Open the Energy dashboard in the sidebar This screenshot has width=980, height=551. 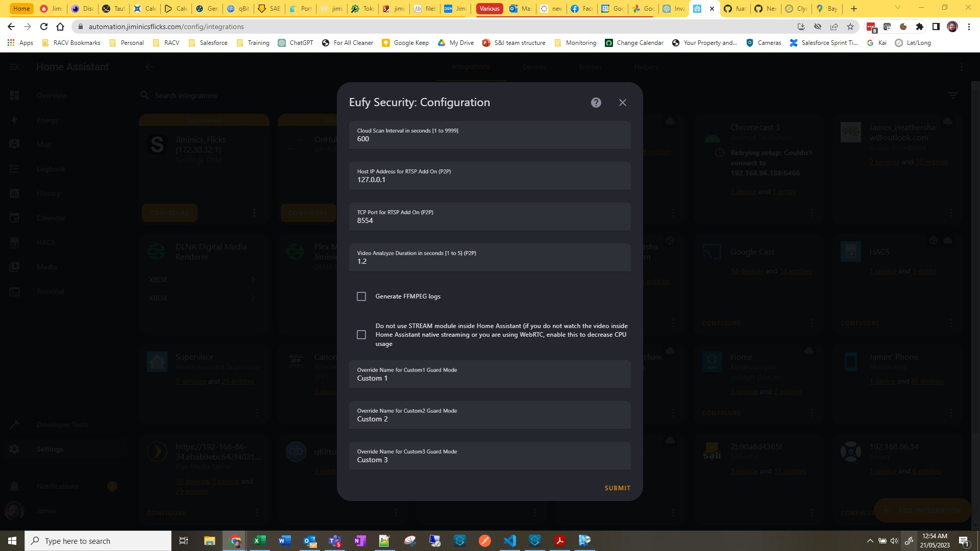click(x=47, y=120)
